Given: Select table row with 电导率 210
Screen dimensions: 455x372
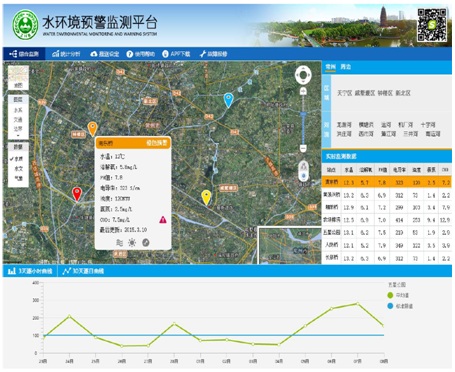Looking at the screenshot, I should 387,232.
